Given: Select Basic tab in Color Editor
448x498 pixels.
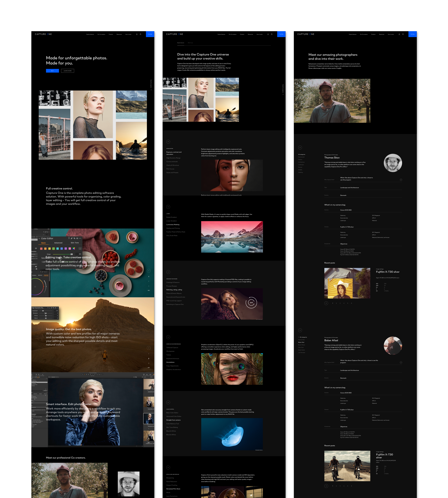Looking at the screenshot, I should (44, 243).
